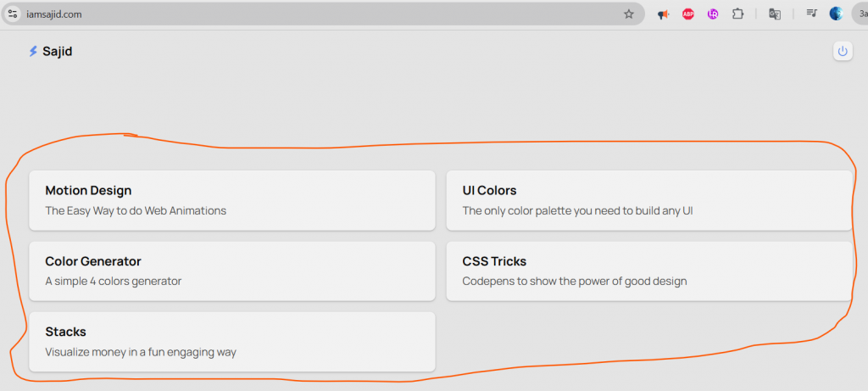
Task: Click "The Easy Way to do Web Animations" text
Action: [x=136, y=210]
